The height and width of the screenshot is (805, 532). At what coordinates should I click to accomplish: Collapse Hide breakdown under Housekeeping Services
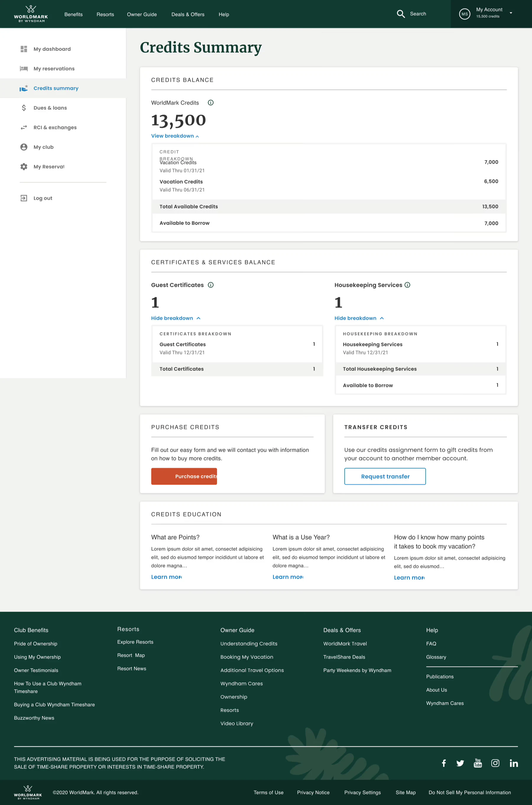tap(359, 318)
